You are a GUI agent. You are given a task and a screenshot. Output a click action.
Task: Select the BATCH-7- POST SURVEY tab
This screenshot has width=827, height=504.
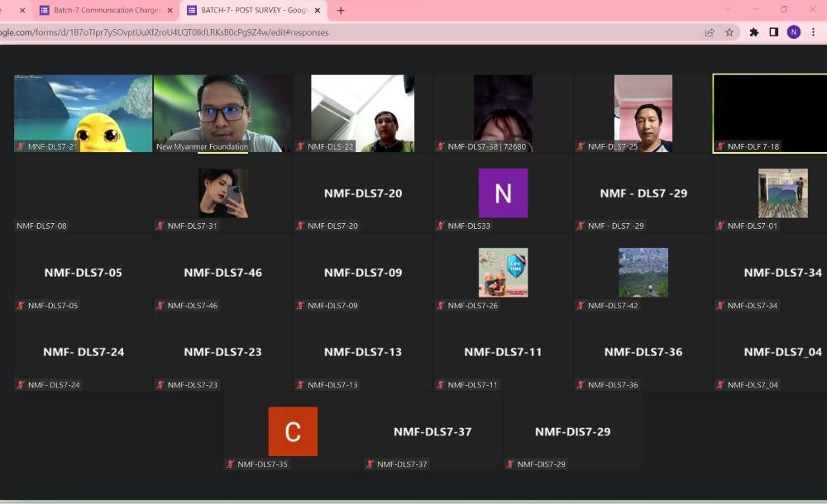pos(252,11)
